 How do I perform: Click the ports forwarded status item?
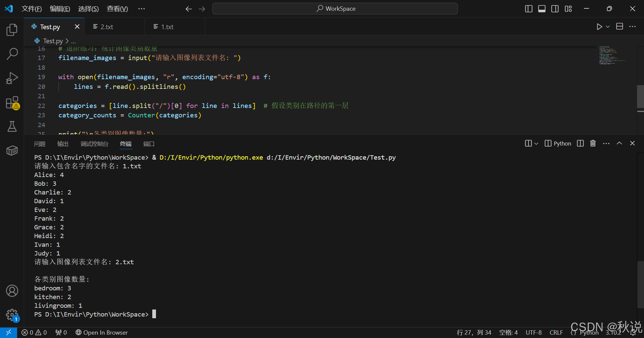pos(61,333)
